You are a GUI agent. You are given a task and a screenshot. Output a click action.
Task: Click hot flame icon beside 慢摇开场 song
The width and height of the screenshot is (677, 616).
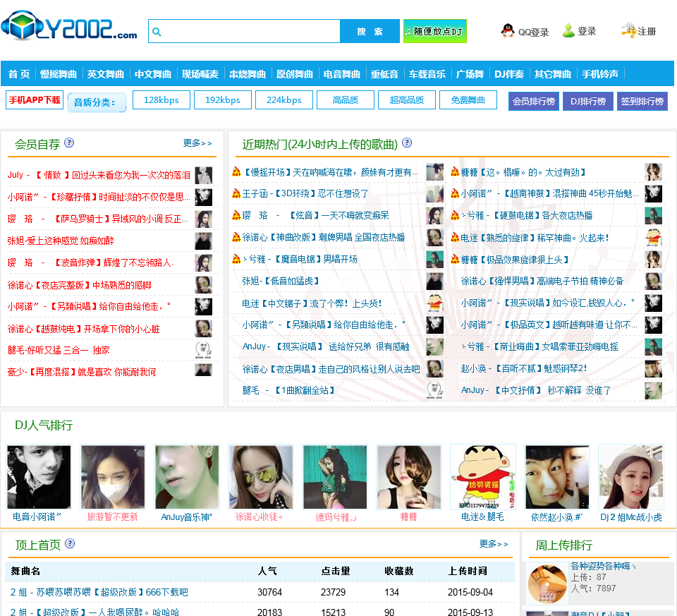tap(236, 172)
